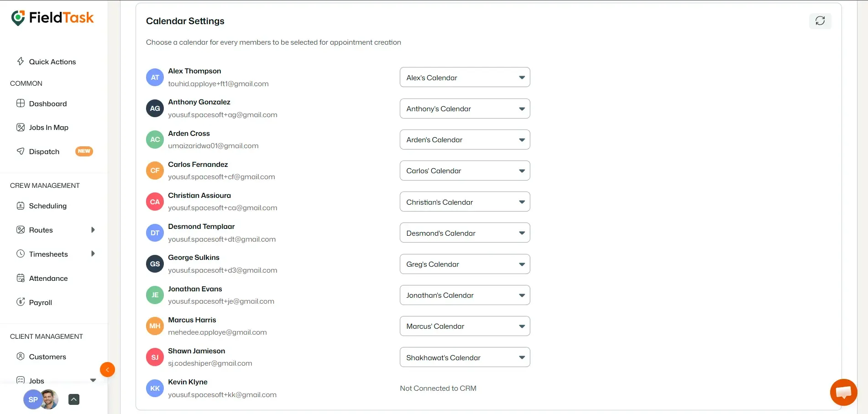
Task: Click the FieldTask logo
Action: tap(52, 18)
